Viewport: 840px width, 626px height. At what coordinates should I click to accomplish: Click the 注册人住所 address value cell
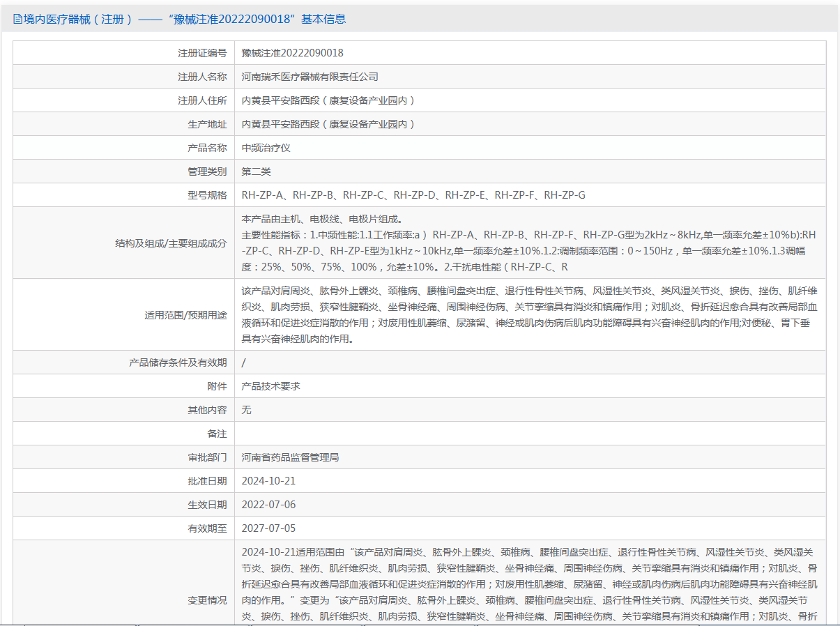[328, 100]
